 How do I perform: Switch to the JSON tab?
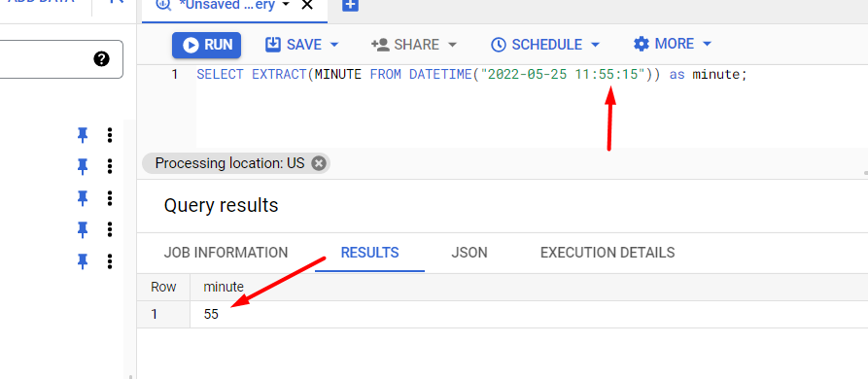[469, 253]
